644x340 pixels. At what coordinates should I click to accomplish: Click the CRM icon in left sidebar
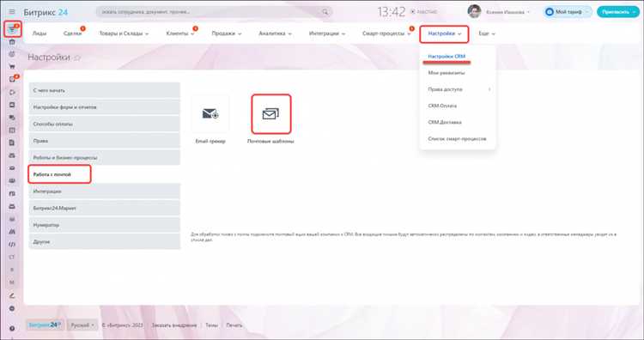coord(12,29)
